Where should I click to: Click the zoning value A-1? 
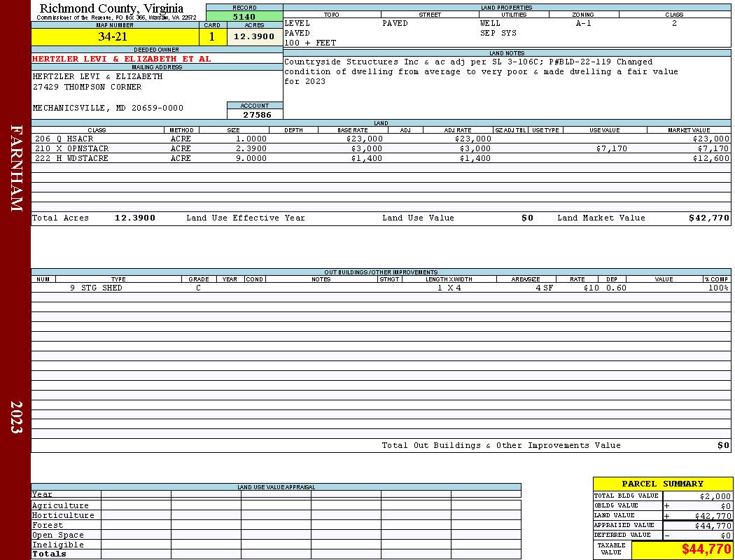point(584,23)
